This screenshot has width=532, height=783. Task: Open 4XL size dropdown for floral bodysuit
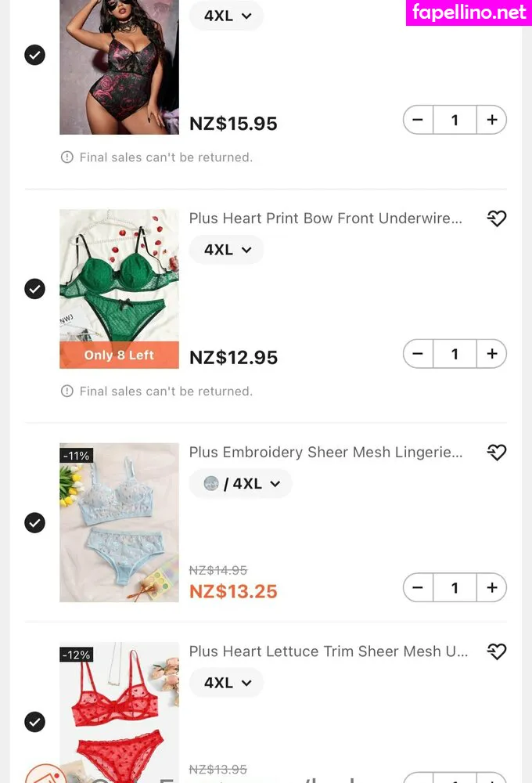227,16
